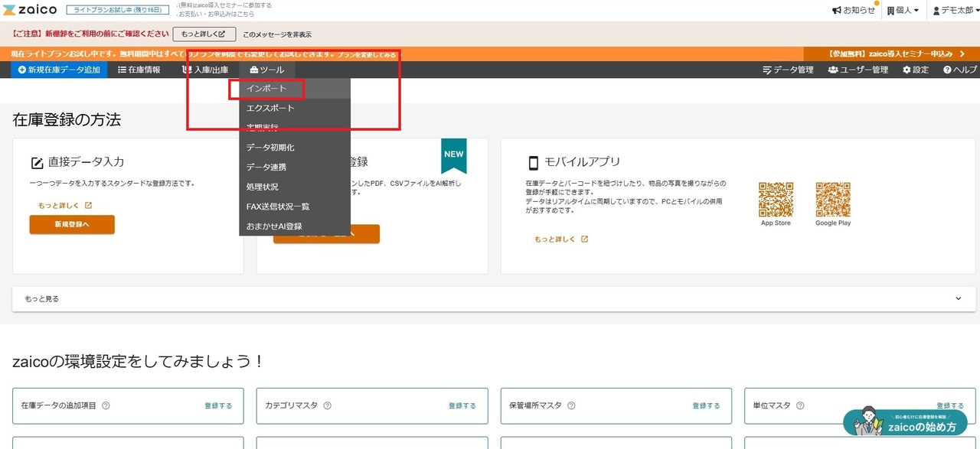Screen dimensions: 980x449
Task: Expand the もっと見る section chevron
Action: [x=959, y=298]
